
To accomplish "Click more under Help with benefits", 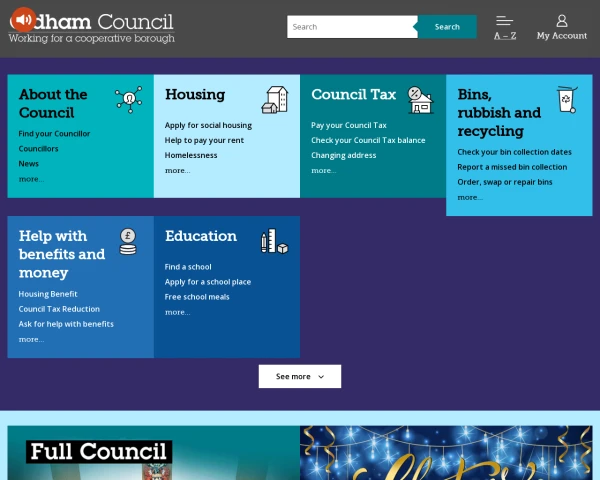I will coord(31,340).
